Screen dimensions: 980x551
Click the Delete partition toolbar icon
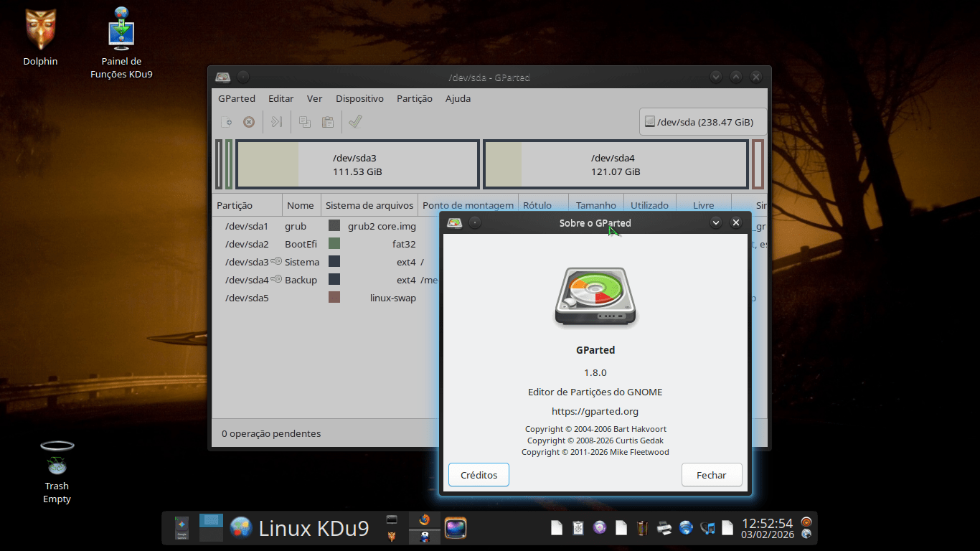click(249, 122)
